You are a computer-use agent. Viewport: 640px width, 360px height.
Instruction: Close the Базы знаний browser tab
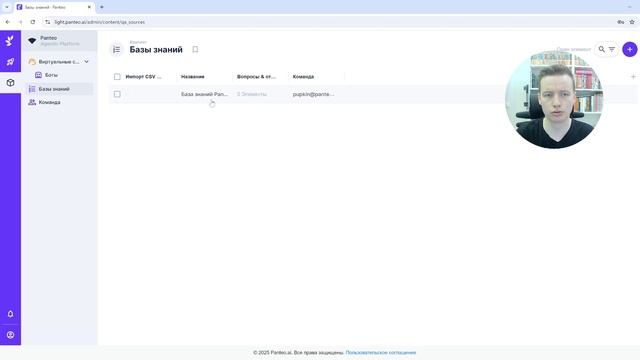(89, 7)
